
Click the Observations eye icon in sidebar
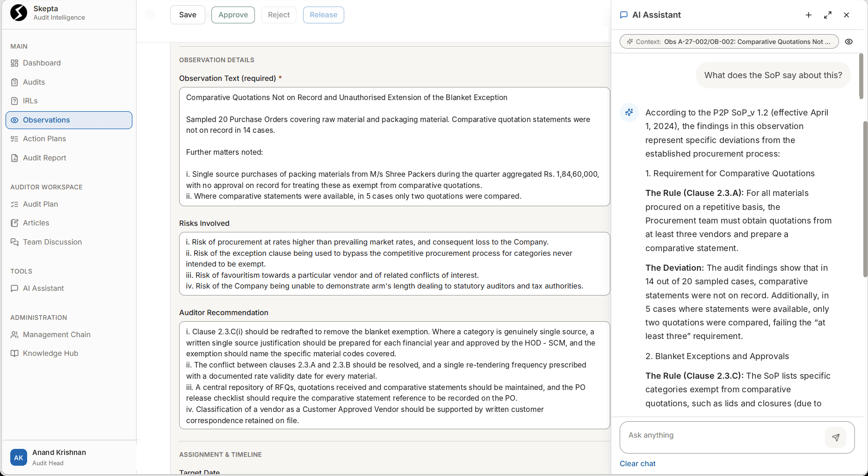click(14, 120)
